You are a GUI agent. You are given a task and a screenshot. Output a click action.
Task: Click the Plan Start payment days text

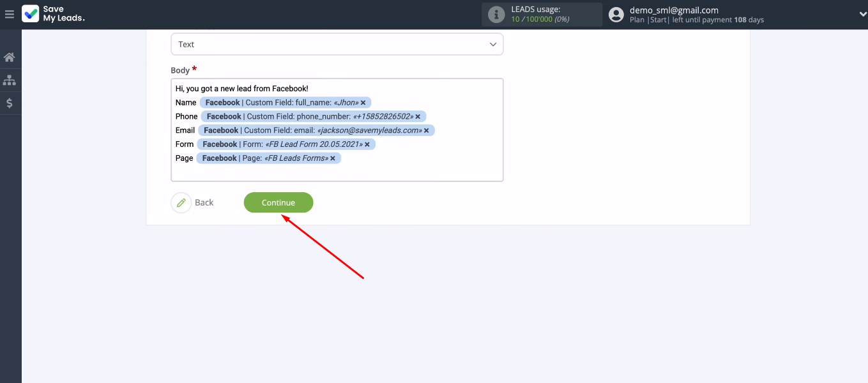tap(697, 20)
